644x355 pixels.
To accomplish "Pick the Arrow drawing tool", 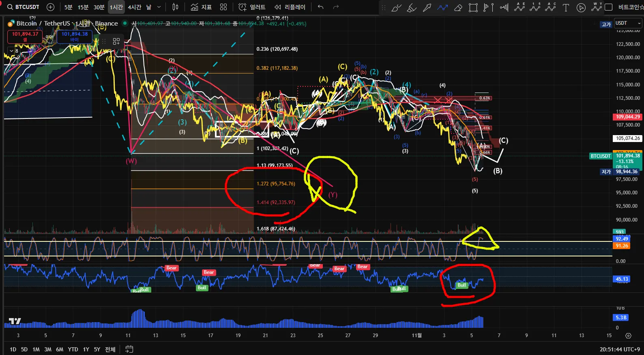I will pos(427,7).
